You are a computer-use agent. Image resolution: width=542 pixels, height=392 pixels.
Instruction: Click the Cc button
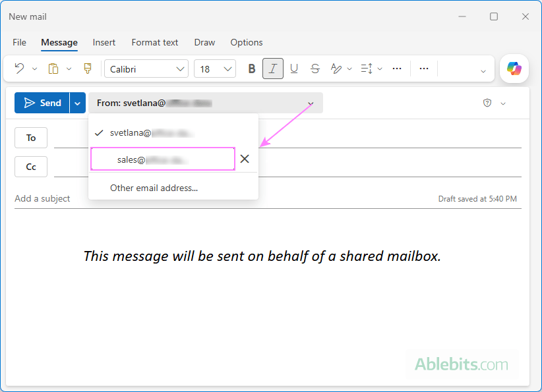tap(31, 167)
